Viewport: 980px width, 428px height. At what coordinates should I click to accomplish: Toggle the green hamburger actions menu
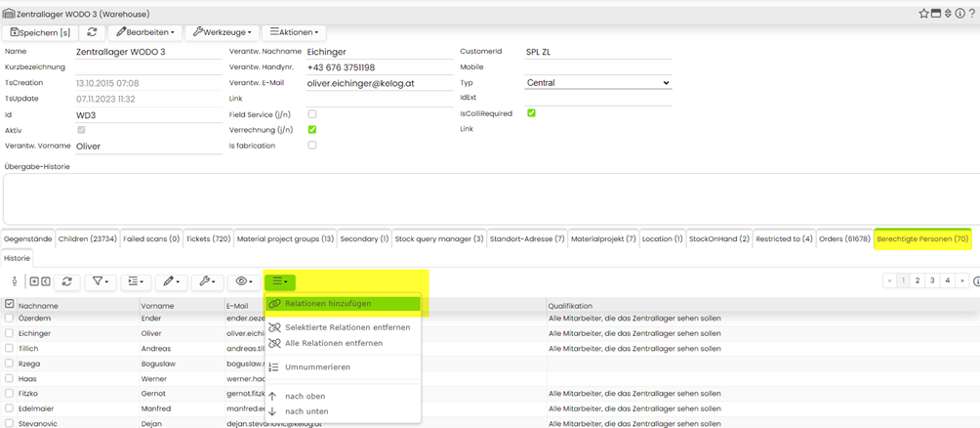(280, 282)
